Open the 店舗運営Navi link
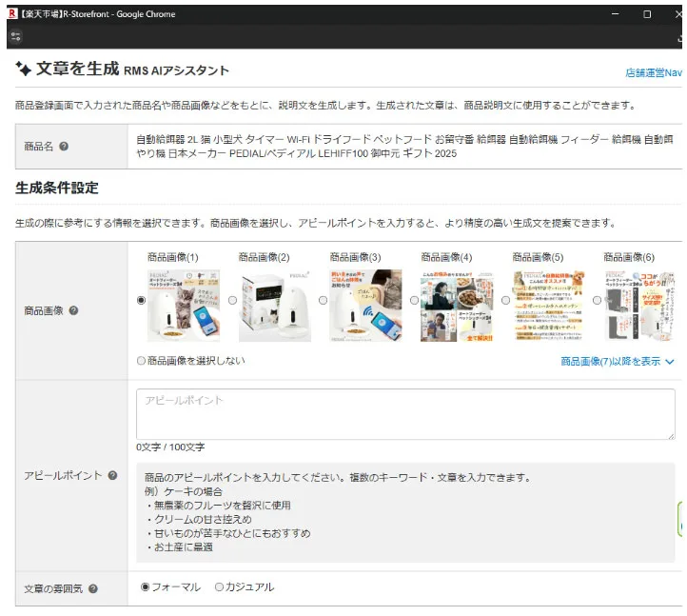The height and width of the screenshot is (616, 687). pyautogui.click(x=653, y=72)
